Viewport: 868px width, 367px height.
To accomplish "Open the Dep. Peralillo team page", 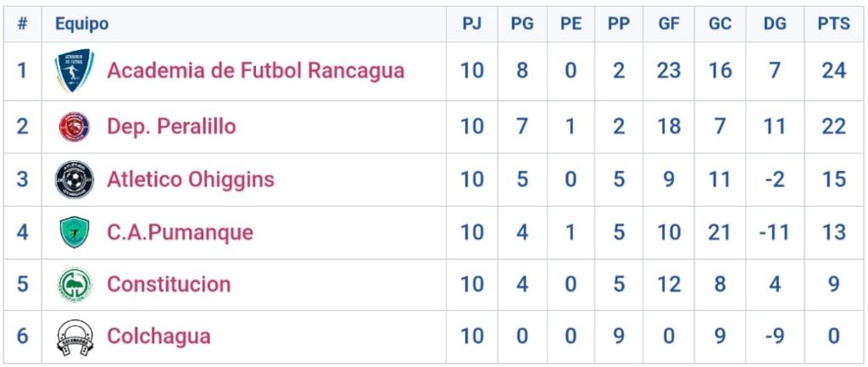I will [x=171, y=126].
